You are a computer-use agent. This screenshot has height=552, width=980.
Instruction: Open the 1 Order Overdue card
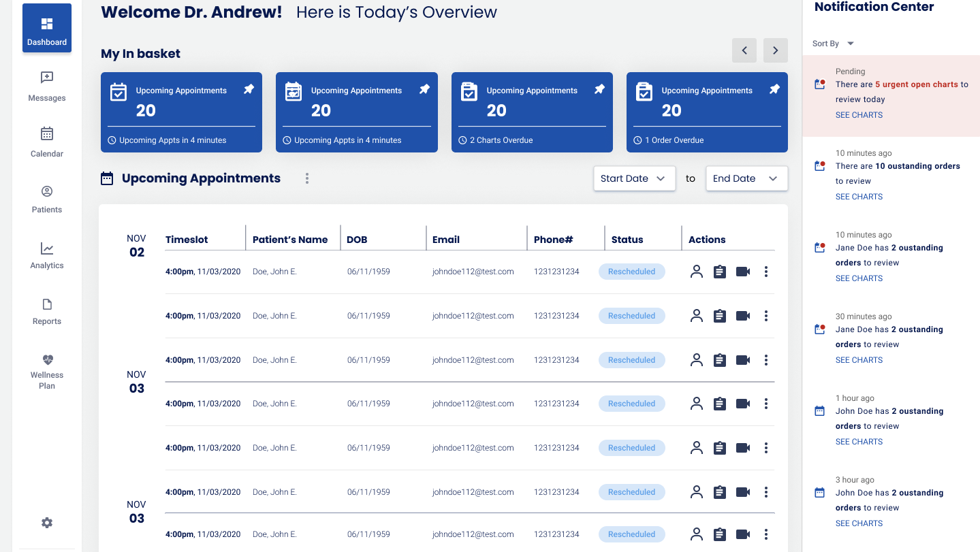coord(707,112)
